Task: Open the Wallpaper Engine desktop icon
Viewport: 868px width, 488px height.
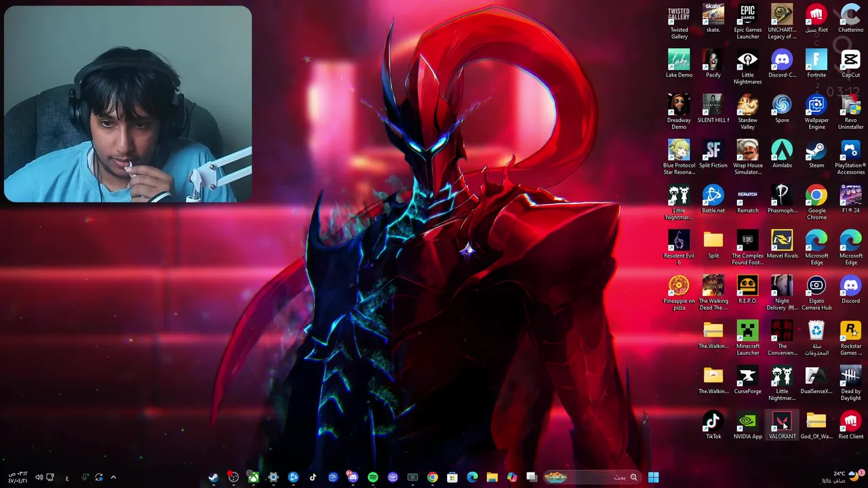Action: click(816, 113)
